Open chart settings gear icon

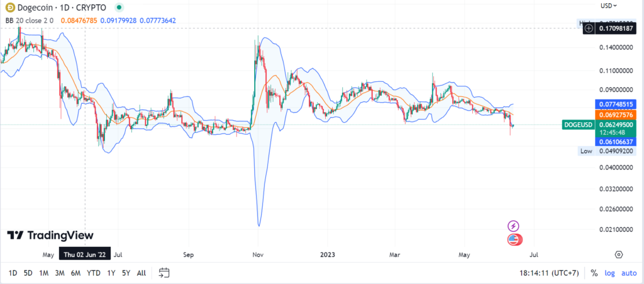pyautogui.click(x=619, y=255)
